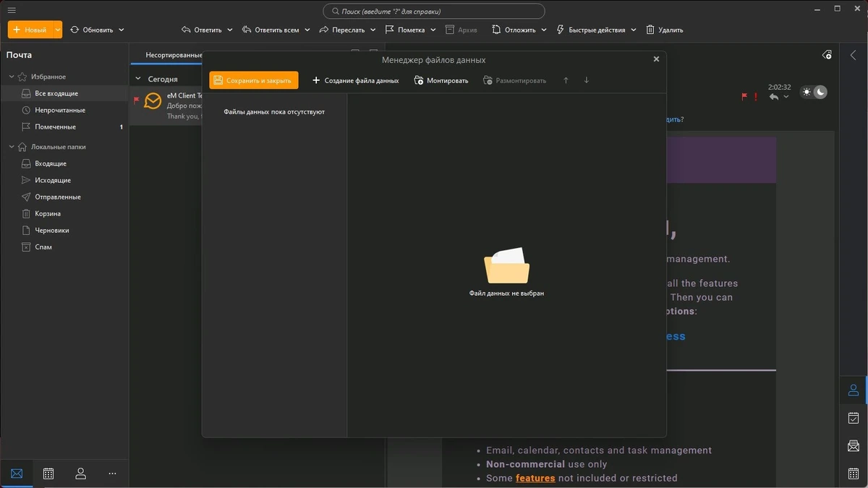Click Отложить in the toolbar

click(514, 30)
